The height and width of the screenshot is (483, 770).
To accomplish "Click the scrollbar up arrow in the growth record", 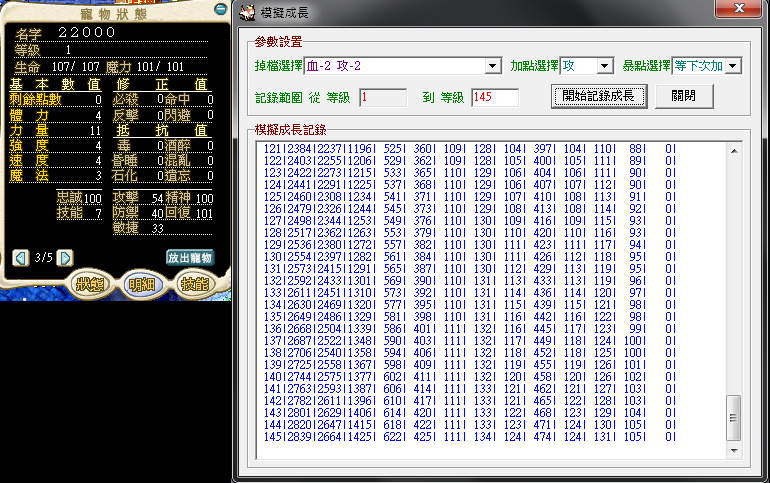I will [734, 151].
